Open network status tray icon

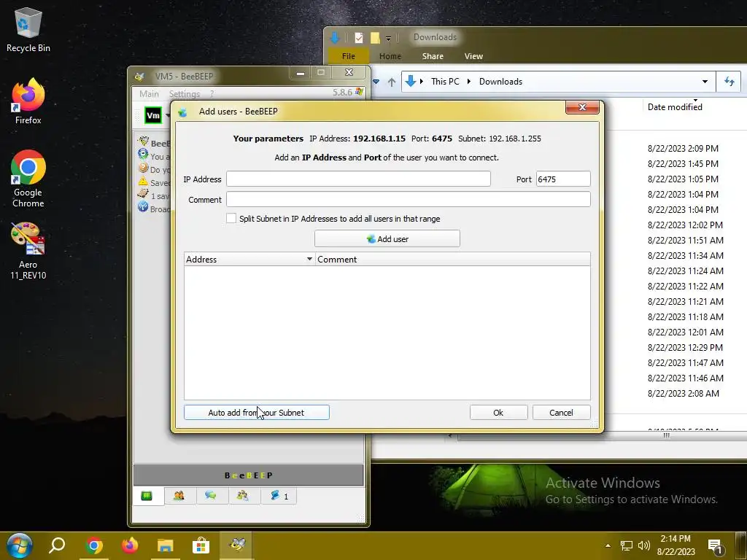[626, 545]
